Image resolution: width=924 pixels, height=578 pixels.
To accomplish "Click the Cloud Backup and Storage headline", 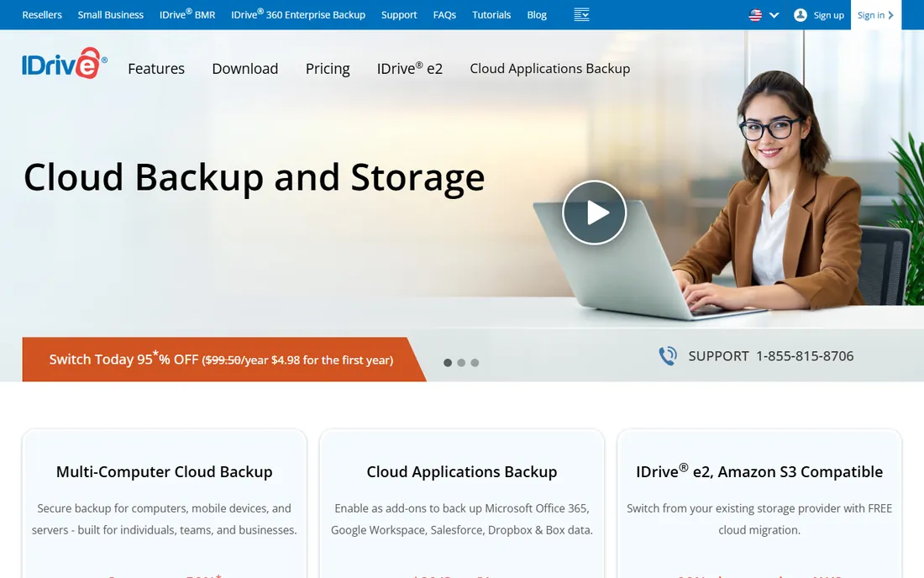I will tap(254, 178).
